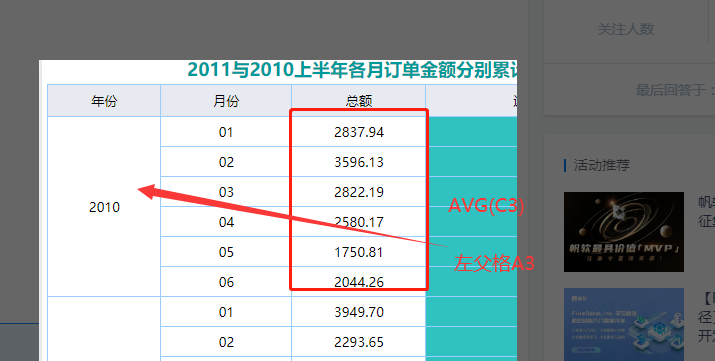Viewport: 715px width, 361px height.
Task: Click the AVG(C3) red annotation text
Action: (486, 206)
